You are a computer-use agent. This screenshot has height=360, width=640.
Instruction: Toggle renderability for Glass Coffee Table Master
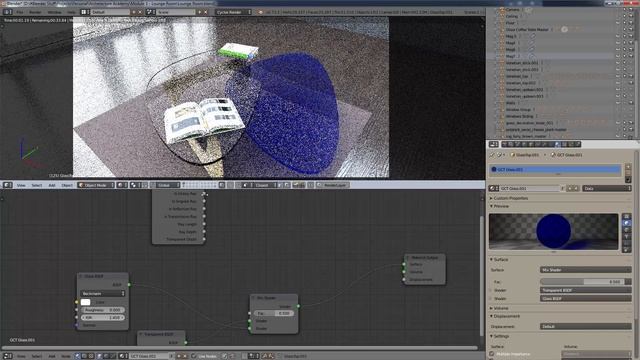(631, 30)
